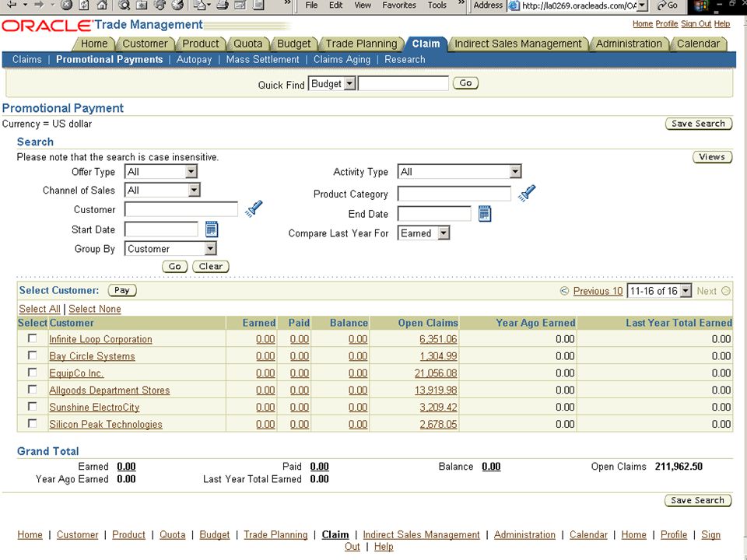Open the browser Favorites menu
This screenshot has width=747, height=560.
click(399, 5)
